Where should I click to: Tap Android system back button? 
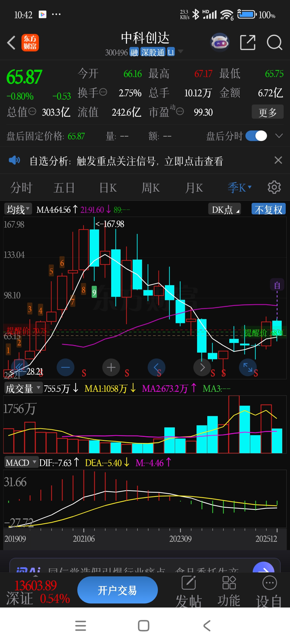(207, 626)
